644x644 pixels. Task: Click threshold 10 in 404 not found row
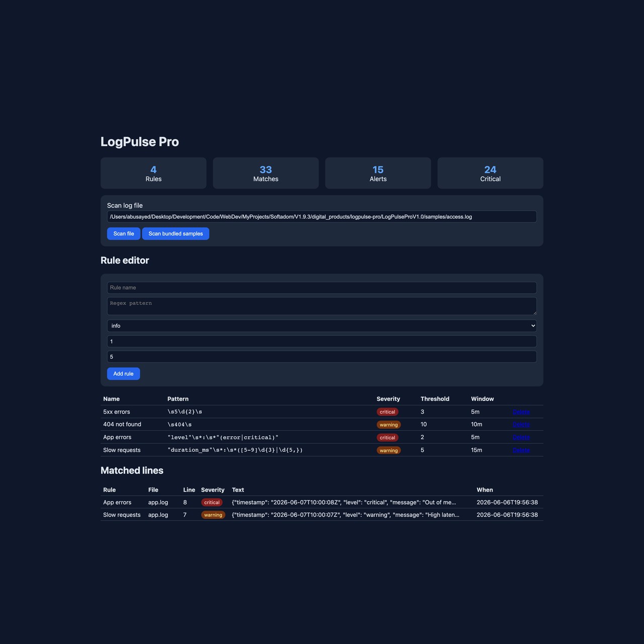(x=424, y=425)
